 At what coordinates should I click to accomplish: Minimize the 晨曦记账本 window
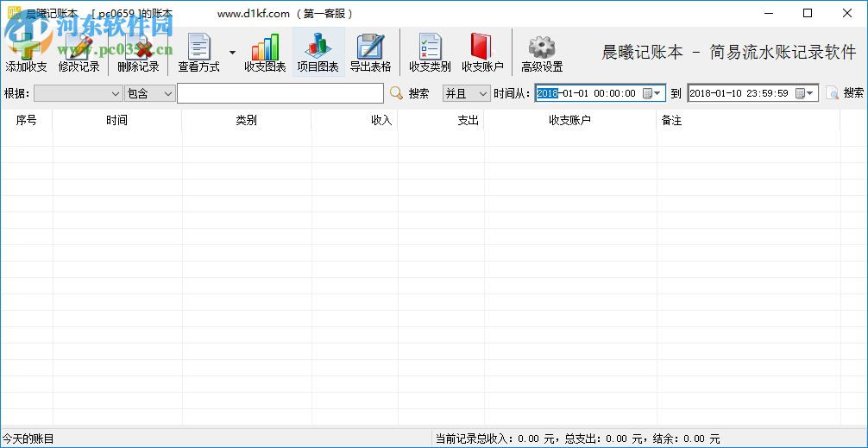769,13
